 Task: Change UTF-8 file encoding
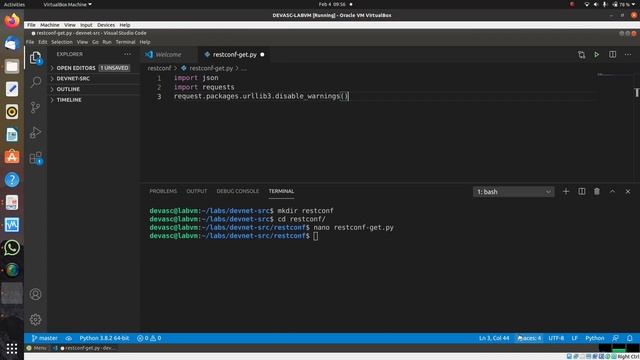(556, 338)
